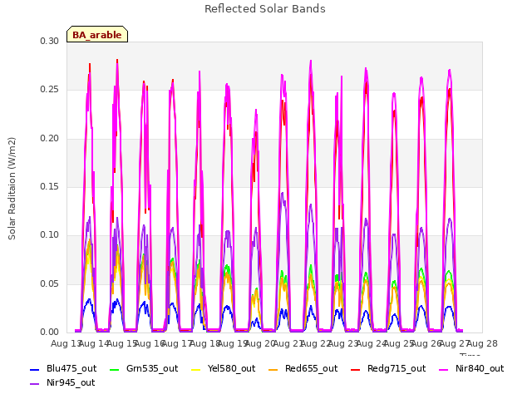Click the Nir840_out legend label
This screenshot has width=532, height=399.
pyautogui.click(x=480, y=368)
